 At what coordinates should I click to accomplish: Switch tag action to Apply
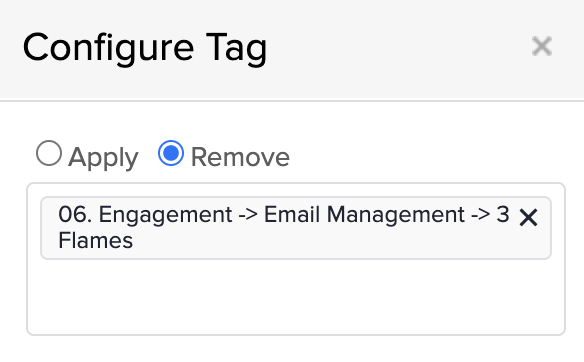tap(49, 153)
